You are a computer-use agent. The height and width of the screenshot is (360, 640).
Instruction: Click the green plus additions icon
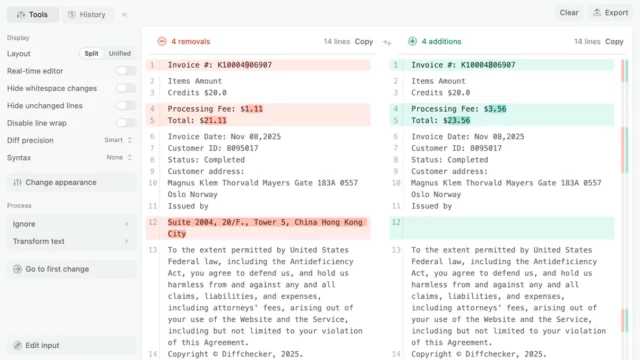412,41
